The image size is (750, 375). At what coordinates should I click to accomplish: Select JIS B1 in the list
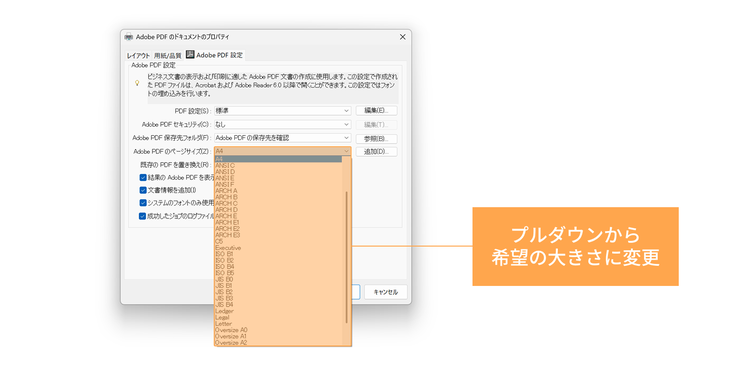tap(278, 286)
